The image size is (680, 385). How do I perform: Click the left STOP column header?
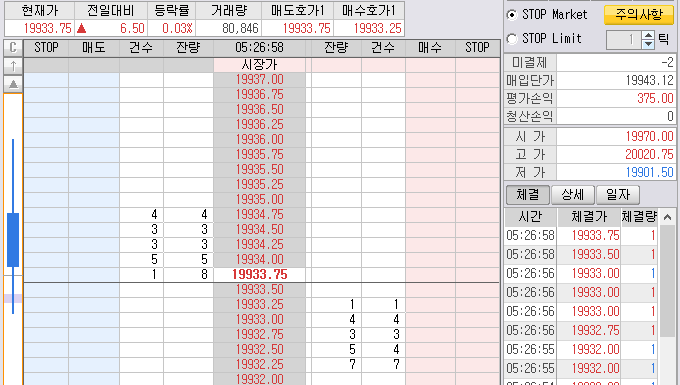coord(46,47)
